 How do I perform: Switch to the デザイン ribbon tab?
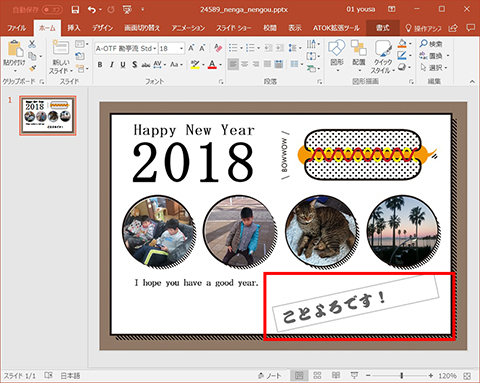pyautogui.click(x=103, y=28)
